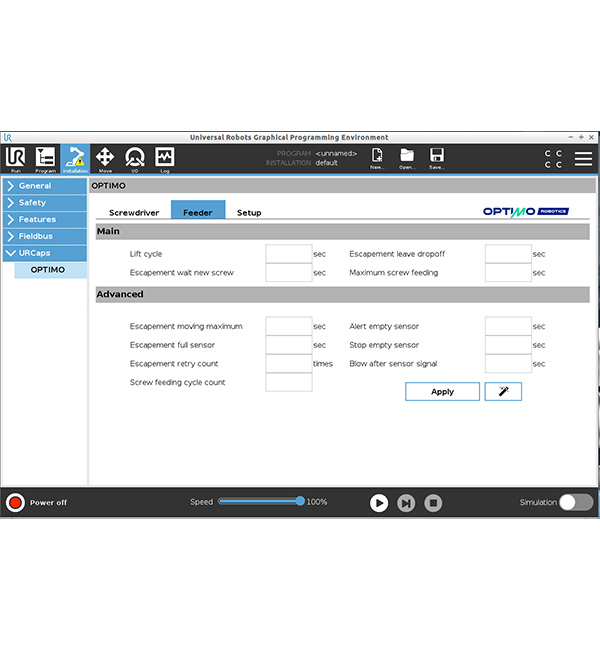Expand the General section
This screenshot has width=600, height=650.
(x=45, y=186)
